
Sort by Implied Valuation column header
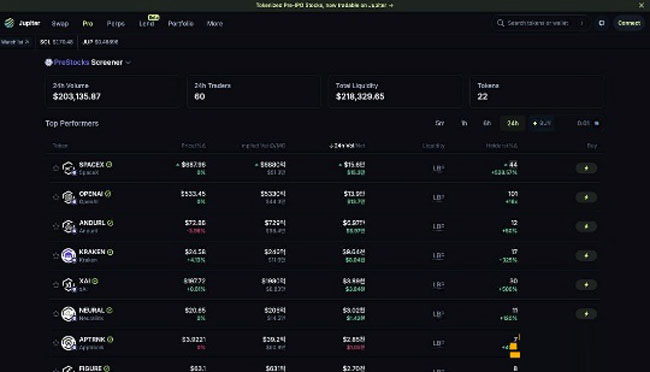(x=263, y=146)
